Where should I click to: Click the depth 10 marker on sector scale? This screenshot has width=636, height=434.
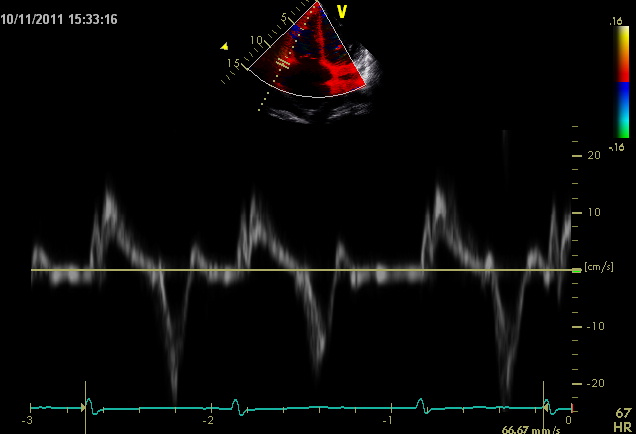tap(257, 40)
